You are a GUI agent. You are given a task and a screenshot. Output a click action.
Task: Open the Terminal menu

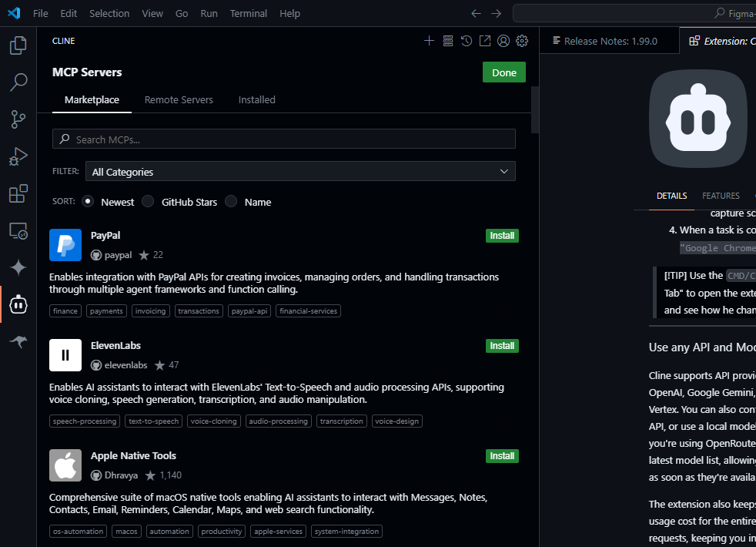(x=249, y=14)
